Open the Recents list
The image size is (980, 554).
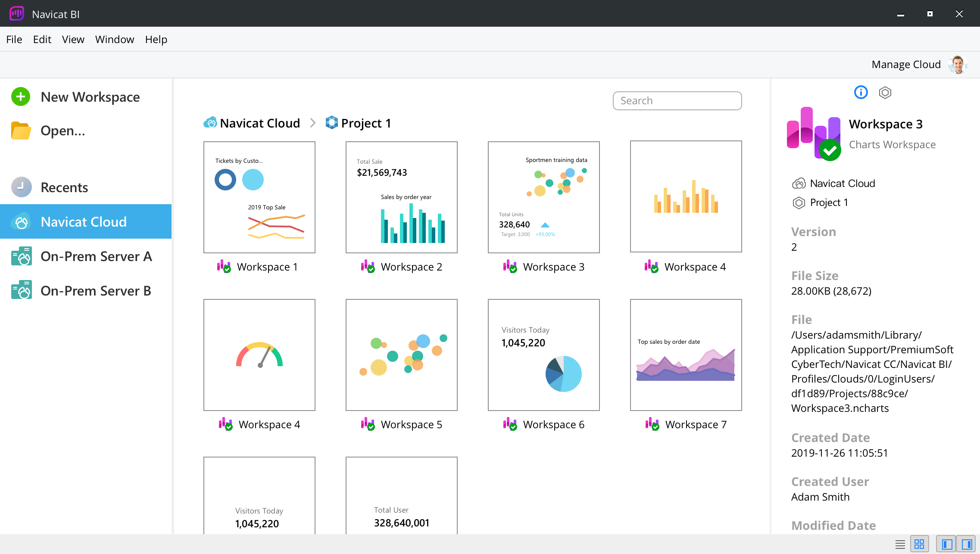(86, 187)
